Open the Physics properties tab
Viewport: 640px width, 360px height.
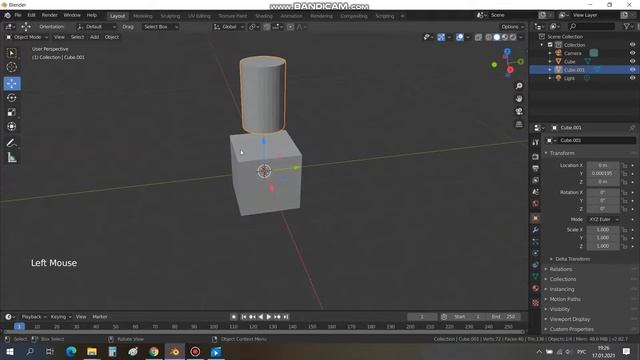[x=536, y=253]
